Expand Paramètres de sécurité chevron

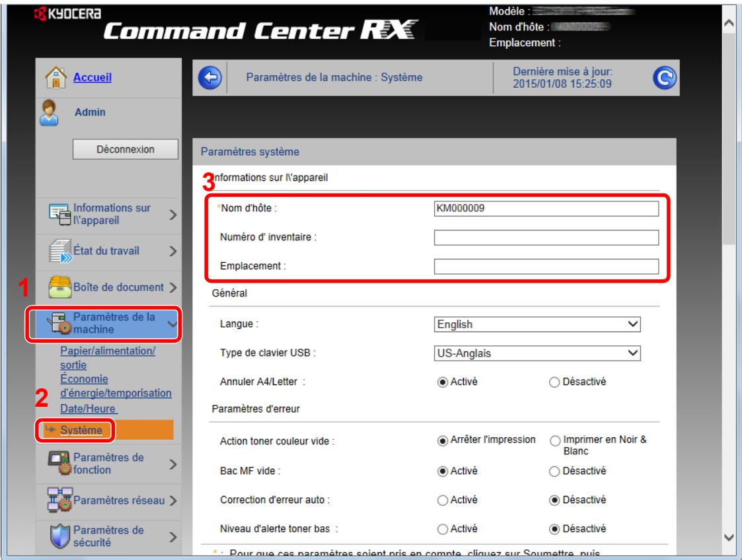click(x=172, y=537)
